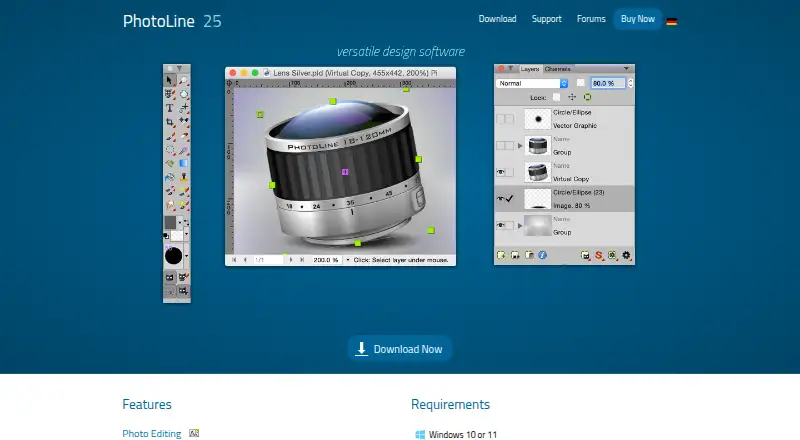Image resolution: width=800 pixels, height=440 pixels.
Task: Switch language with the German flag icon
Action: 671,21
